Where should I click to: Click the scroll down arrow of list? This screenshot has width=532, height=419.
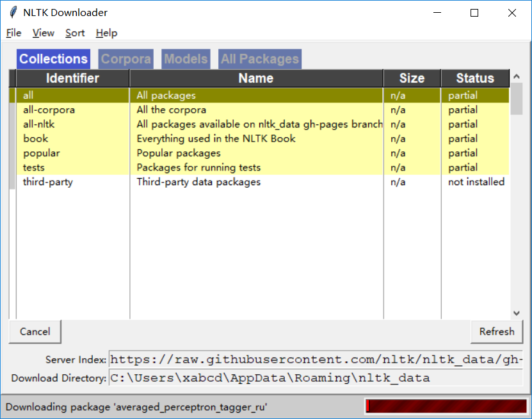point(517,313)
